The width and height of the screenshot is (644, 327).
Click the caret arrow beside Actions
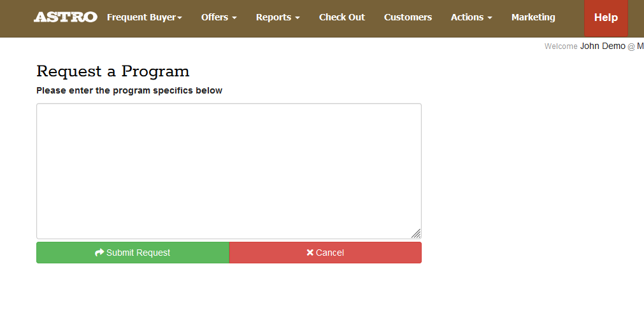[x=490, y=18]
